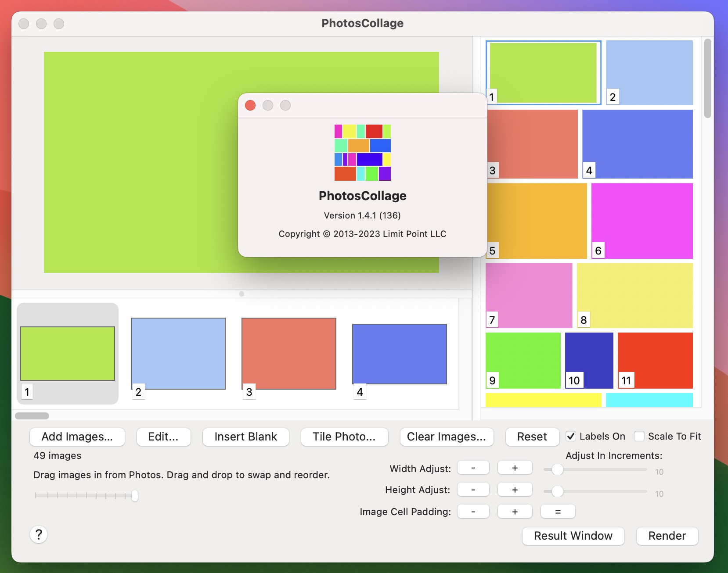Image resolution: width=728 pixels, height=573 pixels.
Task: Click the horizontal scrollbar under thumbnail strip
Action: point(32,415)
